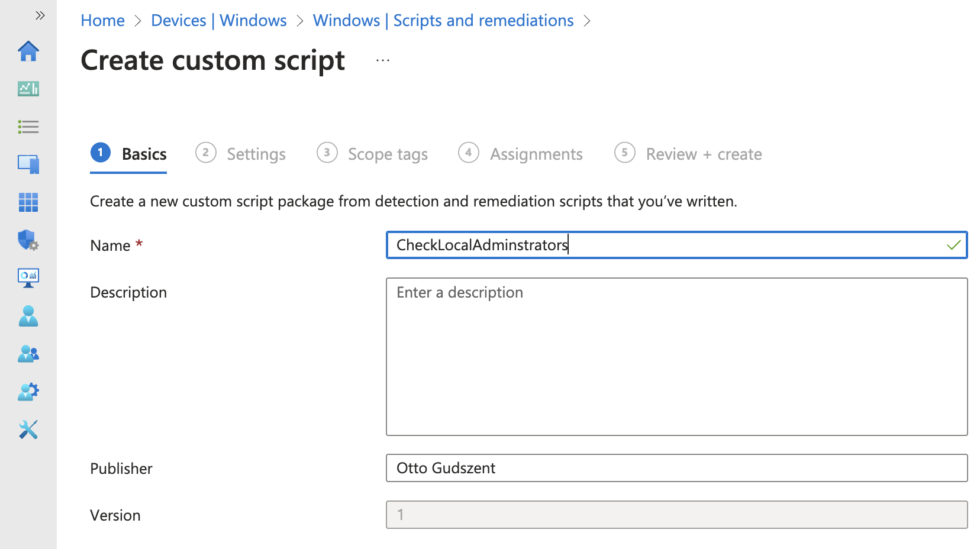Expand the sidebar with the double chevron

40,15
